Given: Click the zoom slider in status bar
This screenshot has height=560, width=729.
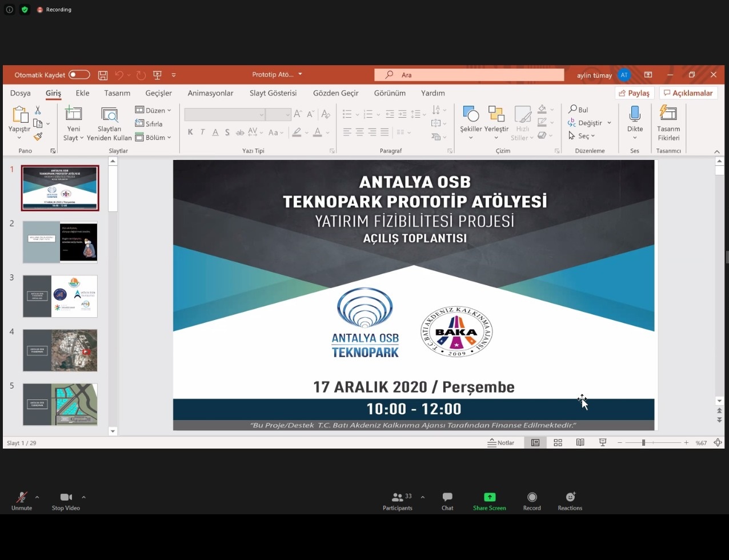Looking at the screenshot, I should (643, 443).
